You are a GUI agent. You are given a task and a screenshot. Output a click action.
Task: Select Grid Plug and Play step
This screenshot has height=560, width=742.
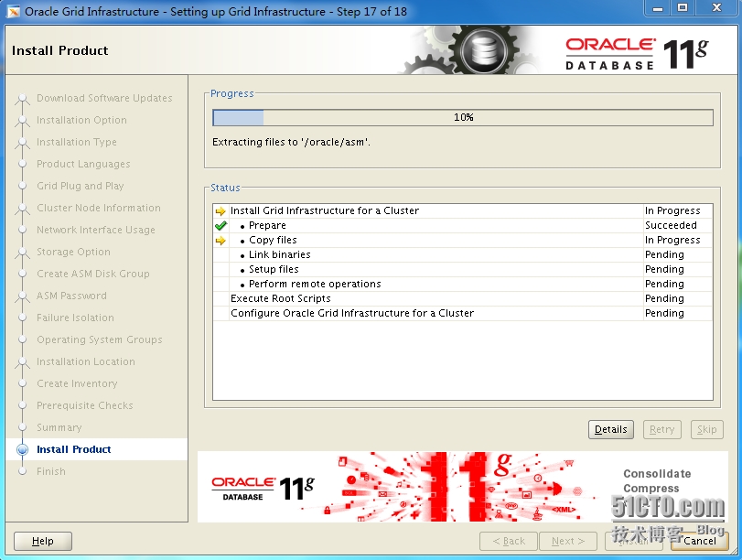coord(80,186)
